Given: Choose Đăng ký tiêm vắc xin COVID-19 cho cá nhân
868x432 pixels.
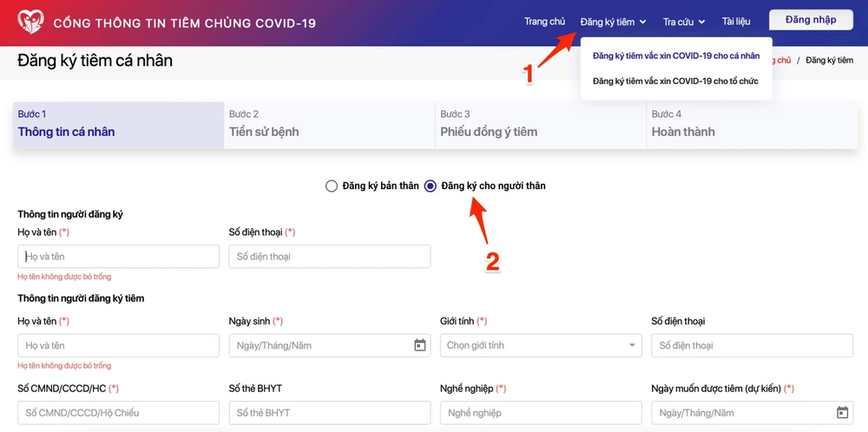Looking at the screenshot, I should pos(675,56).
